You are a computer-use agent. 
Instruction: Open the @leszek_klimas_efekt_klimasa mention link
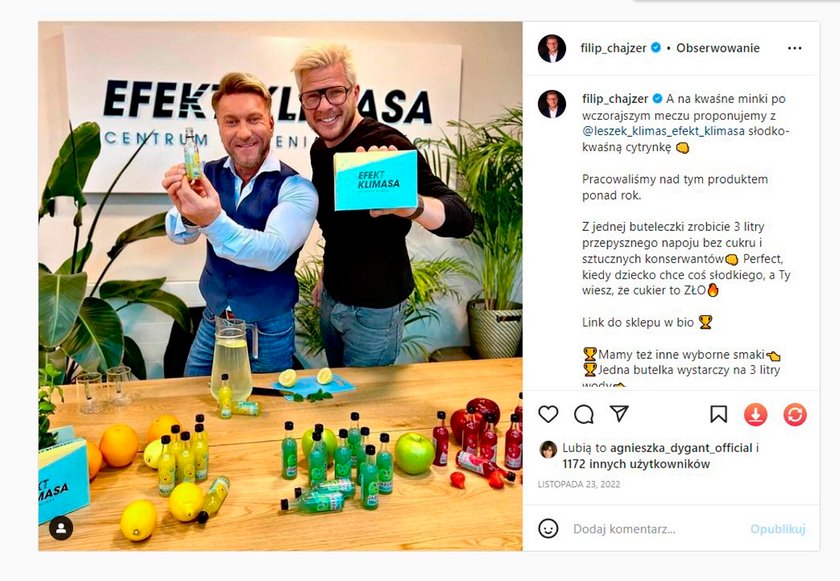pos(663,131)
